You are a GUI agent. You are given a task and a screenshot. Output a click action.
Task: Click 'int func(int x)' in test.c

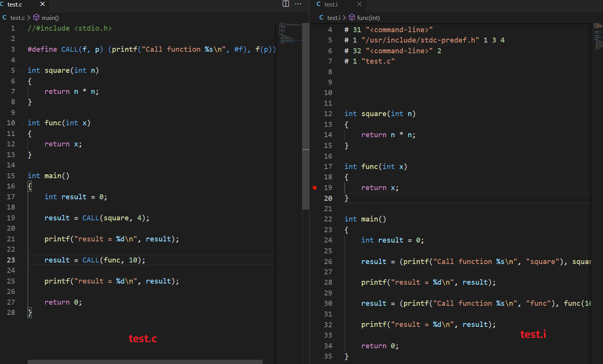(x=59, y=123)
